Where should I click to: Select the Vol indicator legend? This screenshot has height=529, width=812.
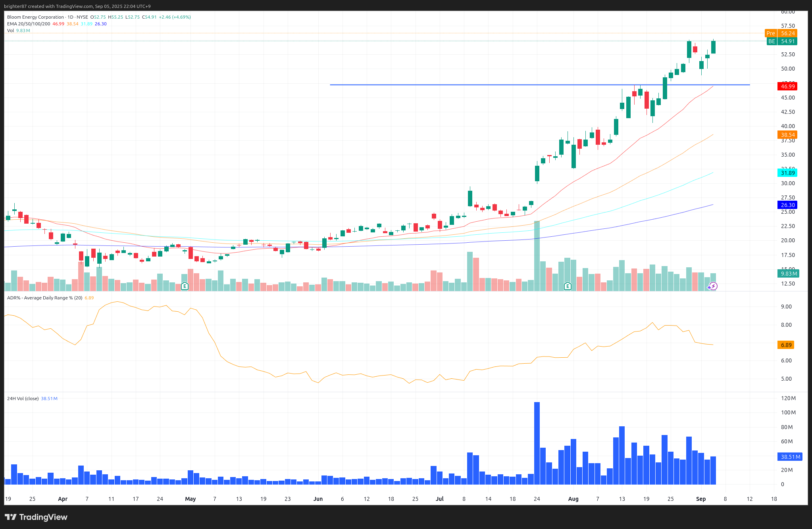click(x=10, y=31)
